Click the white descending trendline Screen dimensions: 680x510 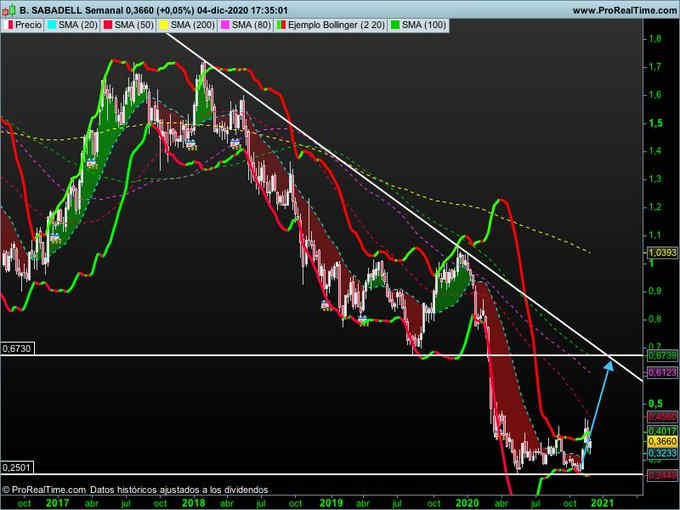click(403, 207)
